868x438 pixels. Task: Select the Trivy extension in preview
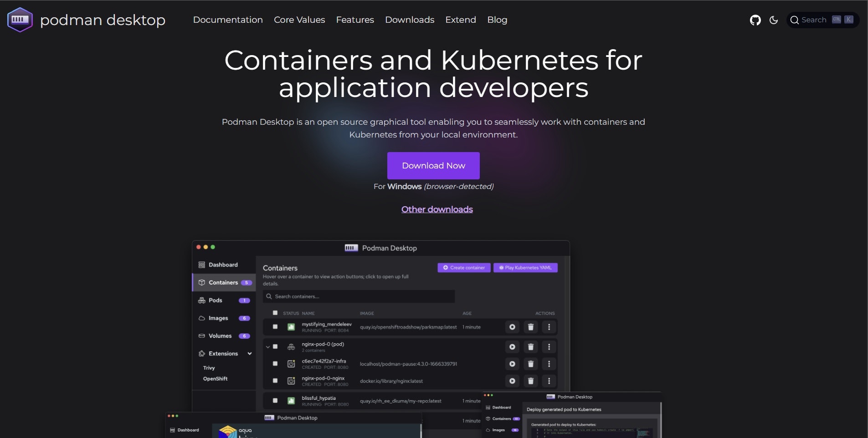(x=209, y=368)
